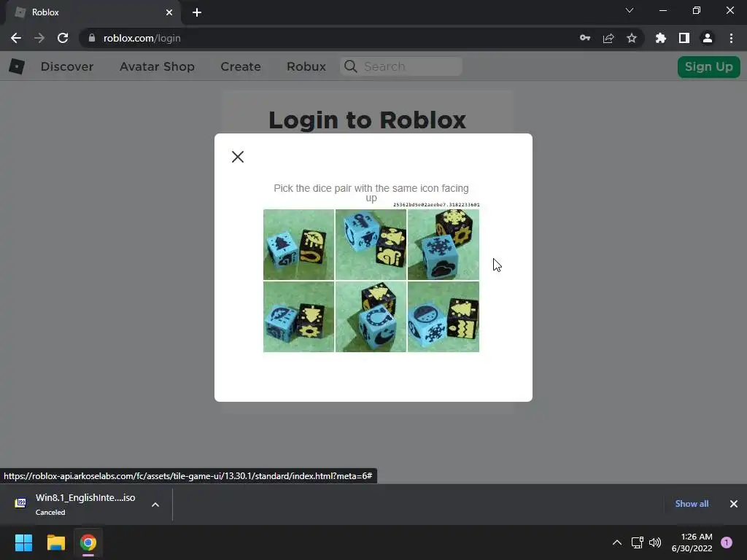The width and height of the screenshot is (747, 560).
Task: Open the Chrome profile menu
Action: [x=708, y=38]
